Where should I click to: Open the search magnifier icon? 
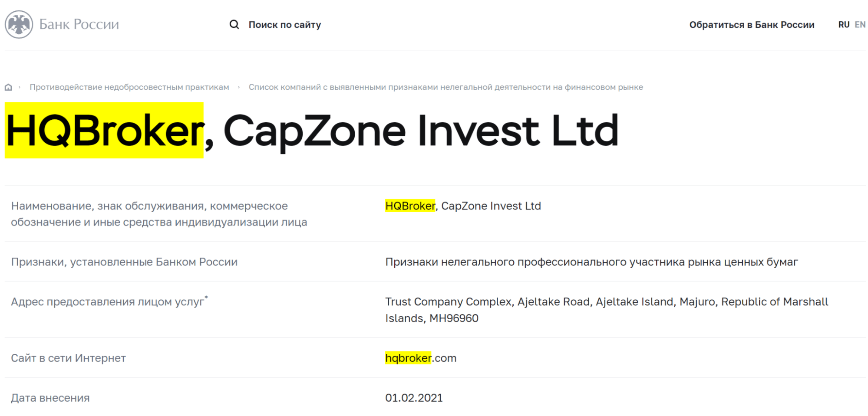coord(234,24)
